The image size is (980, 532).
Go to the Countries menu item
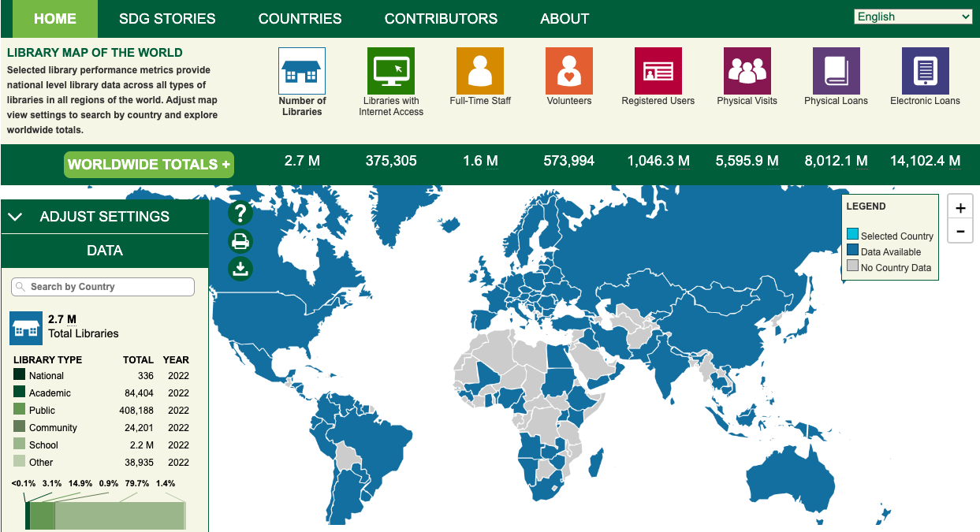pyautogui.click(x=300, y=19)
